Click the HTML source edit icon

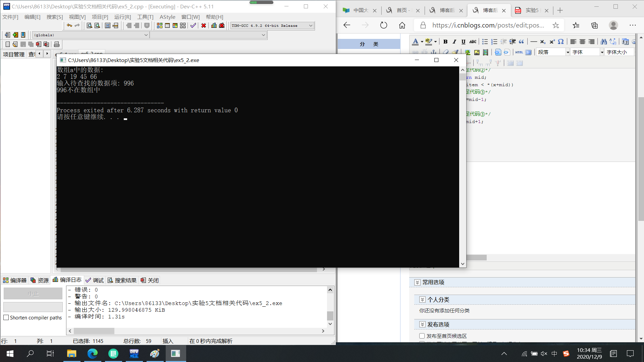[519, 52]
